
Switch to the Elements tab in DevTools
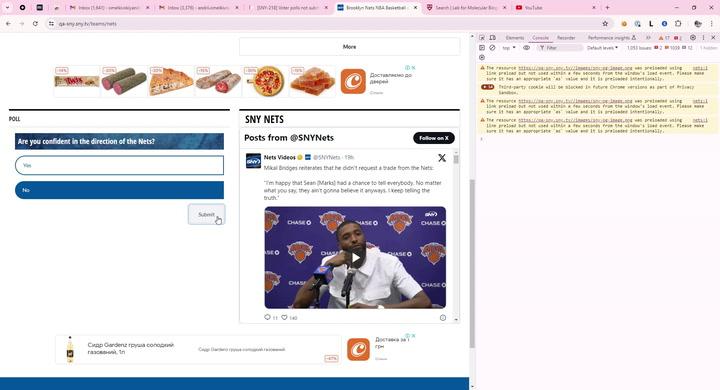pyautogui.click(x=514, y=38)
